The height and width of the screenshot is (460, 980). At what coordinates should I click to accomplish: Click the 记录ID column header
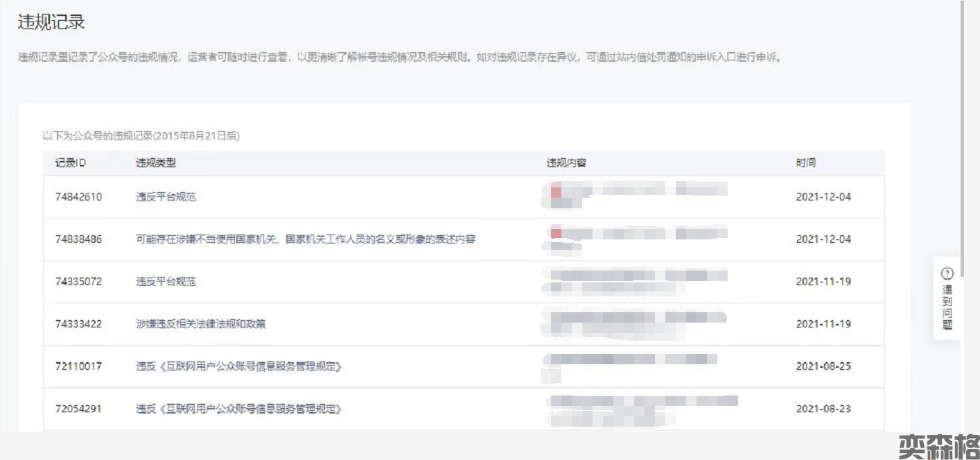71,163
